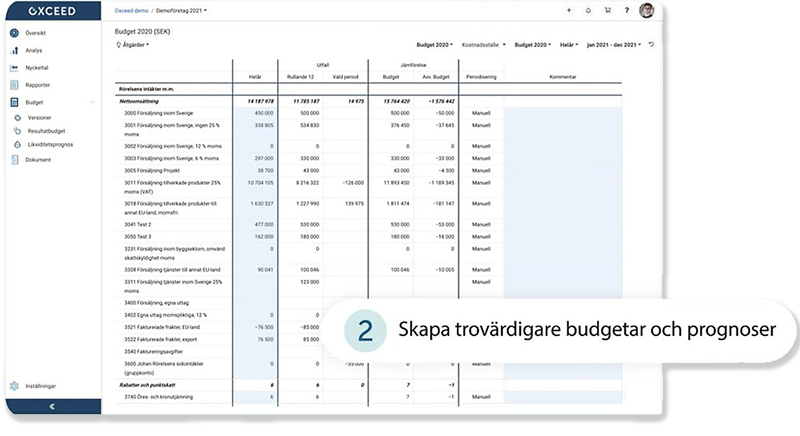Click the Nyckeltal sidebar icon
Screen dimensions: 800x436
pos(15,67)
